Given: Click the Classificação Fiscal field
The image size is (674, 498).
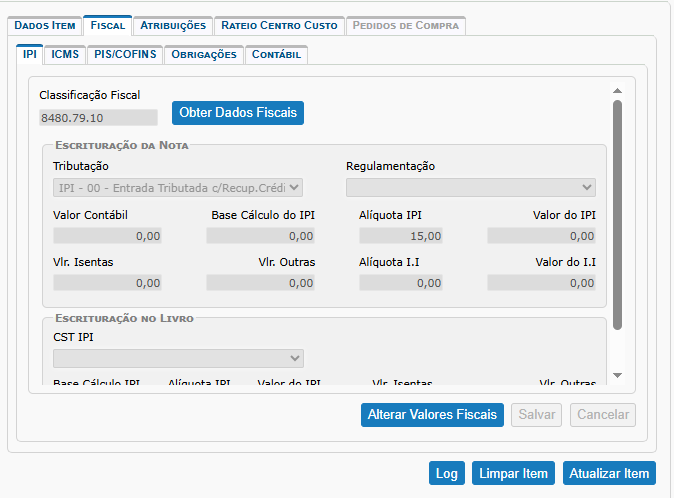Looking at the screenshot, I should tap(98, 117).
